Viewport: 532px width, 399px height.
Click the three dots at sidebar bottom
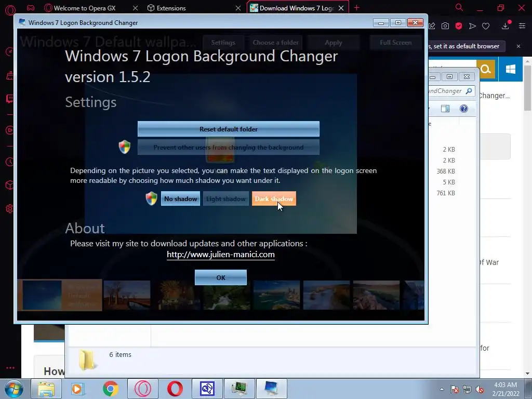(10, 368)
